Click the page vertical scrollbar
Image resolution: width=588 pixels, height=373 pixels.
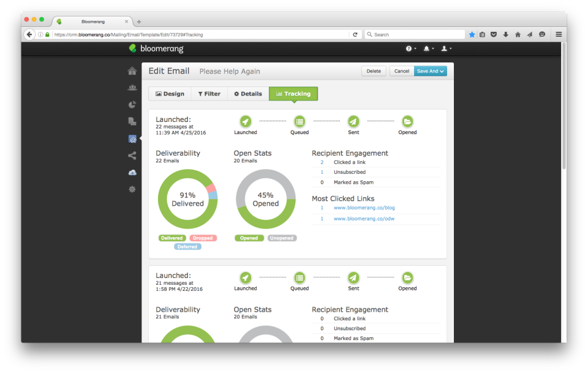(x=563, y=107)
